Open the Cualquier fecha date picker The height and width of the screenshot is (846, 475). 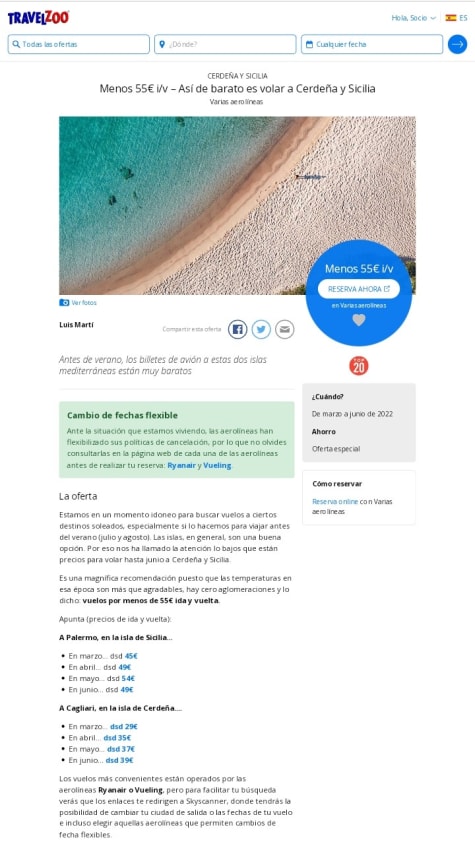372,44
